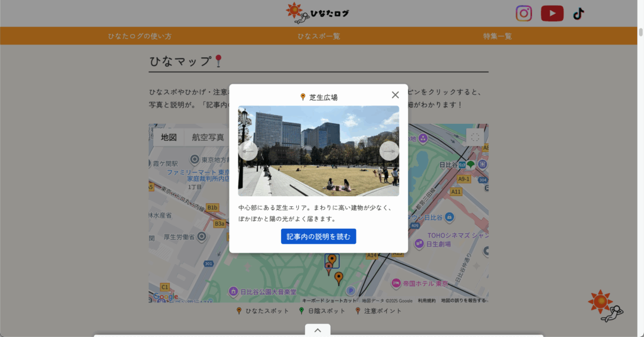Click the parking P marker on map

pos(350,291)
